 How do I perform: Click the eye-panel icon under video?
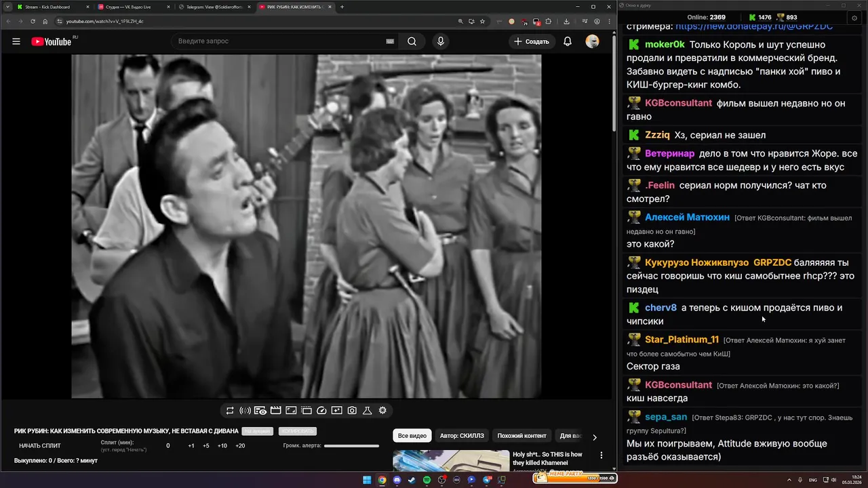pyautogui.click(x=260, y=410)
